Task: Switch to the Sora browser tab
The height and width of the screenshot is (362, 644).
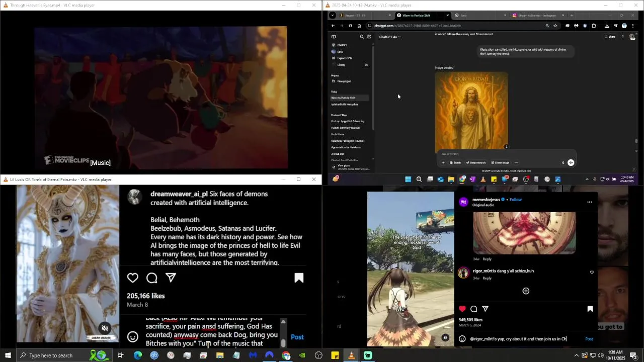Action: click(480, 15)
